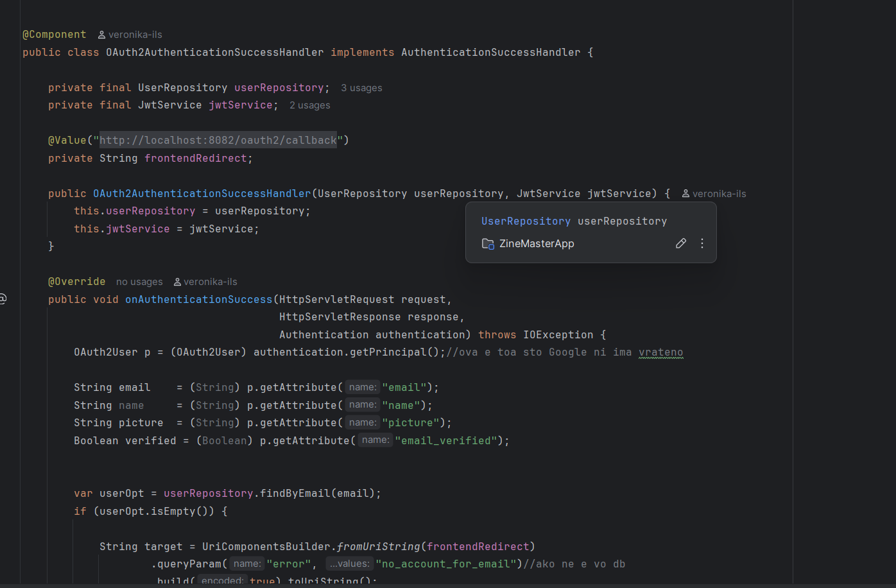Click the pencil edit icon in popup

681,243
